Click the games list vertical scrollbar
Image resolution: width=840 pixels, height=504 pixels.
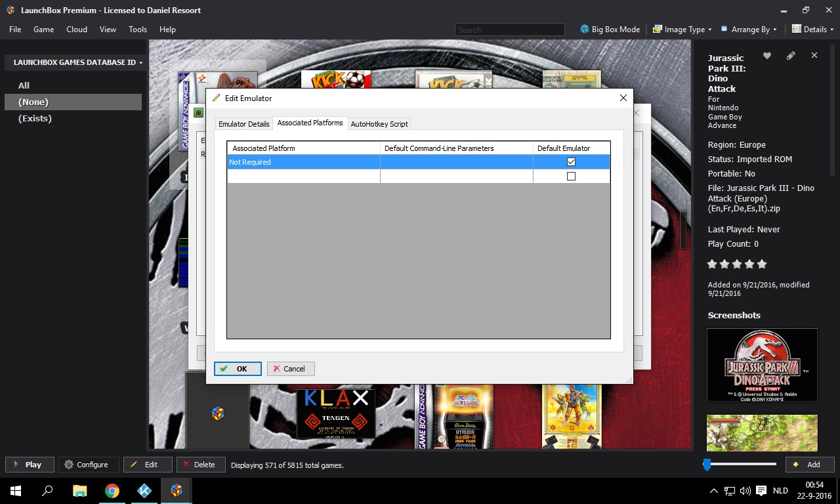(683, 230)
